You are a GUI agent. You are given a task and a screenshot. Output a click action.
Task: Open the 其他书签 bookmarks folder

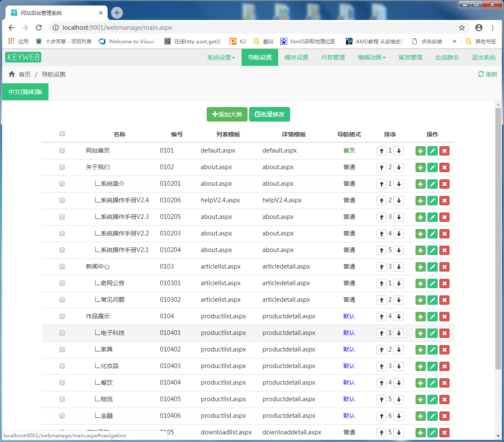[x=481, y=41]
